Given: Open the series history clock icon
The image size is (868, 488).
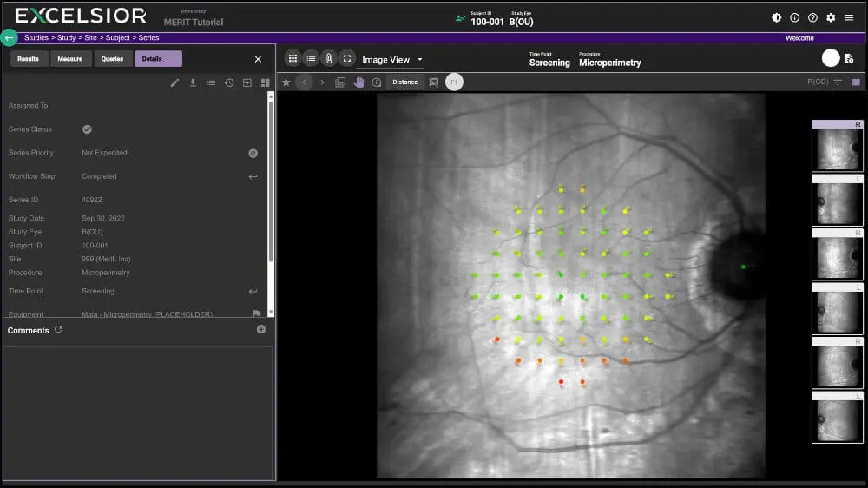Looking at the screenshot, I should pos(229,83).
